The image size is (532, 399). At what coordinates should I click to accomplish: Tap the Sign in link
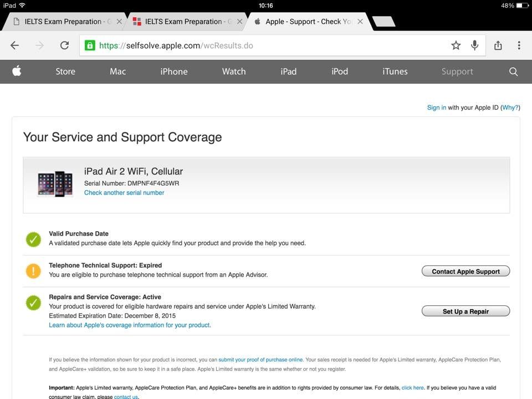(x=436, y=108)
